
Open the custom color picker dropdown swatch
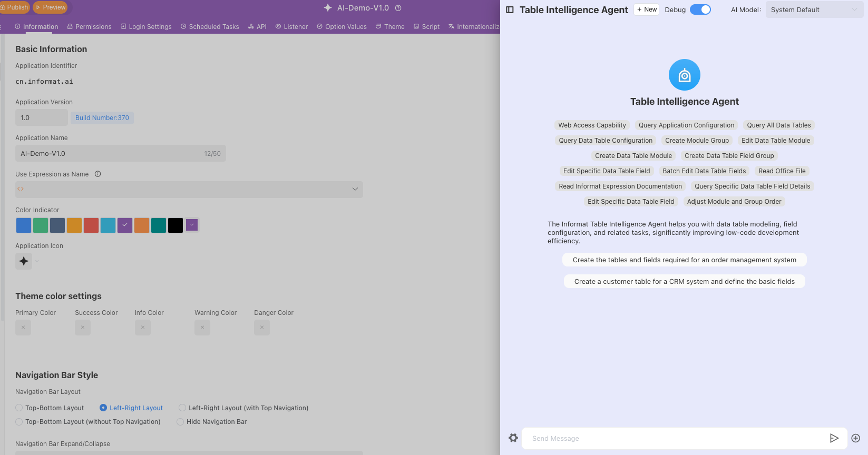(x=192, y=225)
